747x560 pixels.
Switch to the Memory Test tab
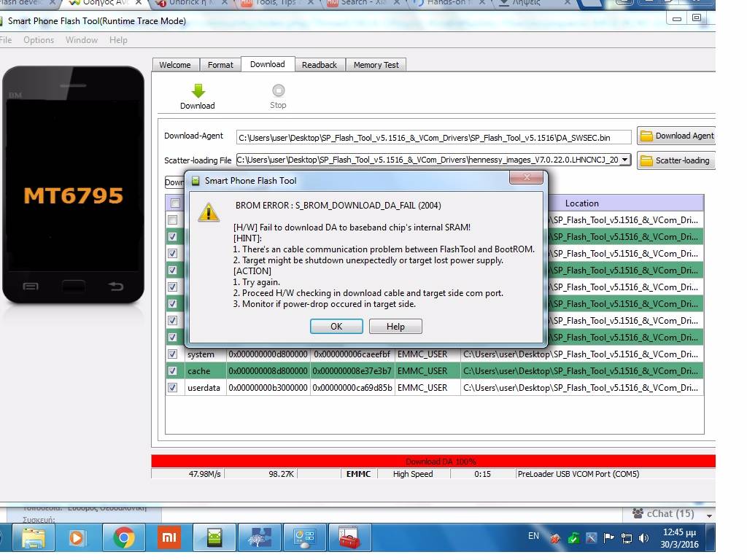point(376,65)
